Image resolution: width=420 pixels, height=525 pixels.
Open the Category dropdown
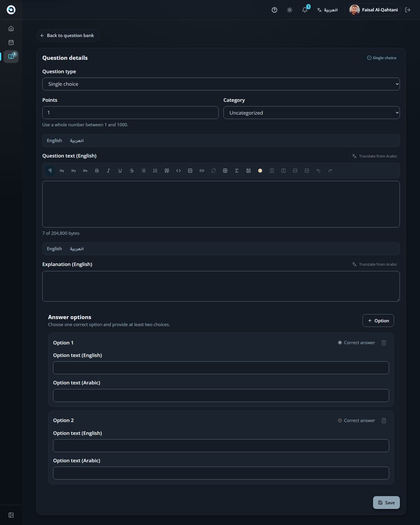(311, 113)
